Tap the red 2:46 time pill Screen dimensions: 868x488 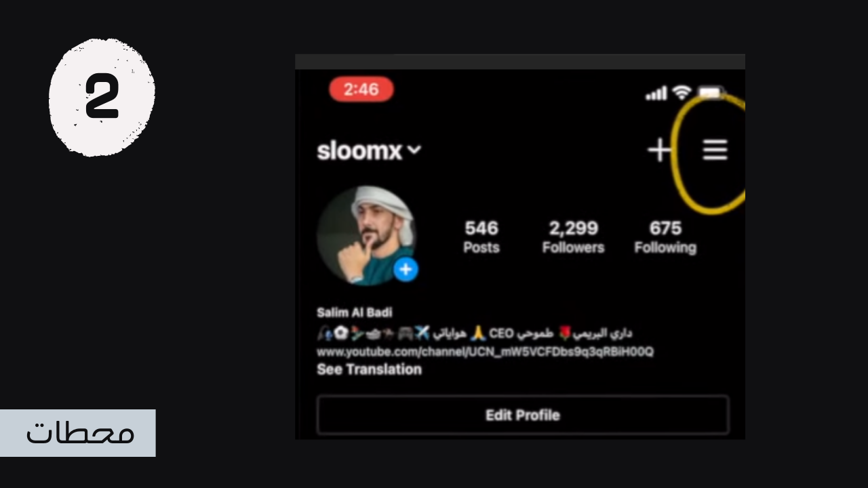[x=361, y=89]
